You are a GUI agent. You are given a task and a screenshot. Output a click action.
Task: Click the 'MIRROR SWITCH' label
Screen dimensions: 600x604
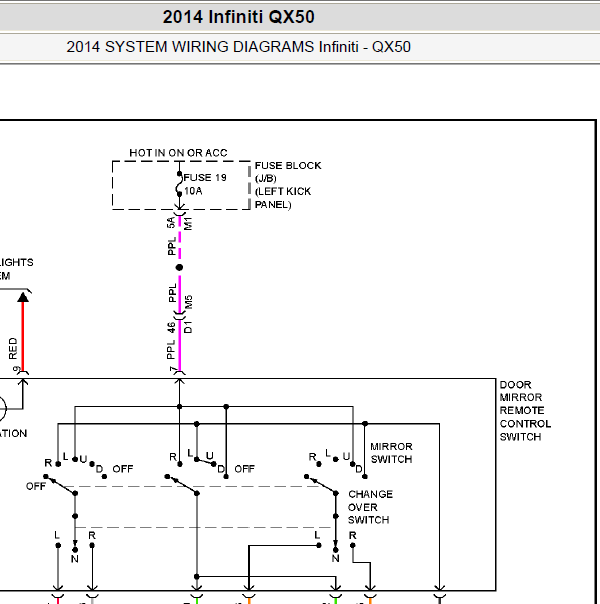(391, 453)
